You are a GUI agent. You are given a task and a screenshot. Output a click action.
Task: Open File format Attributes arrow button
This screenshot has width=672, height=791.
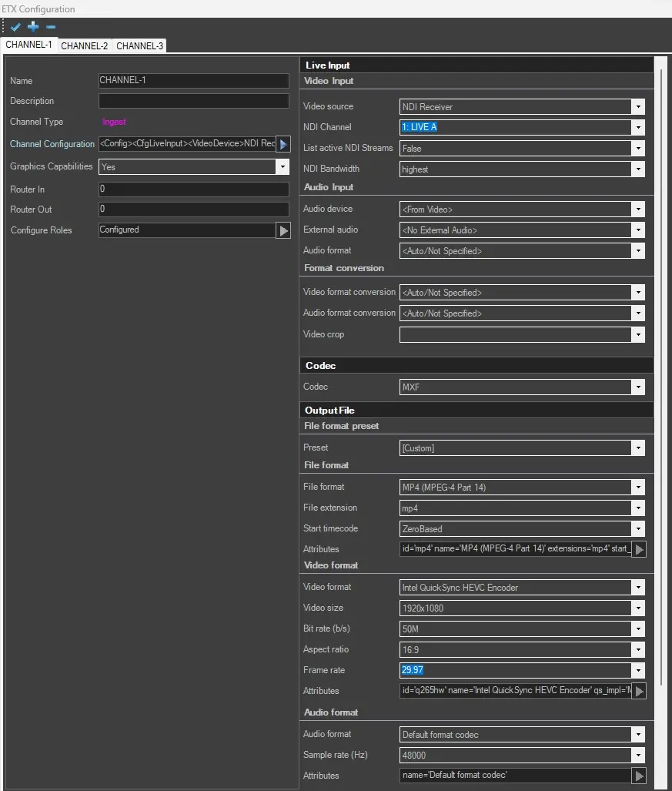(638, 550)
